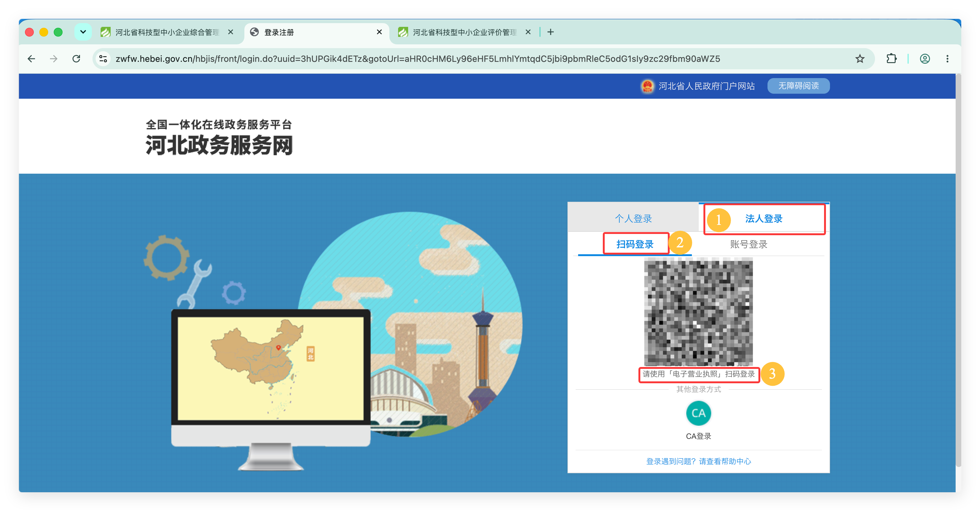Go back to the previous page

coord(32,58)
